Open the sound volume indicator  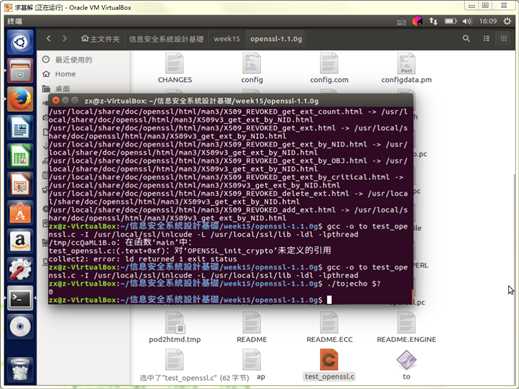pos(467,21)
